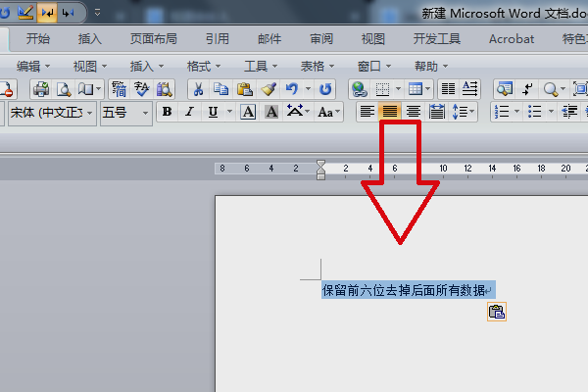Click the 繁/简 Chinese conversion icon
Viewport: 588px width, 392px height.
click(119, 89)
